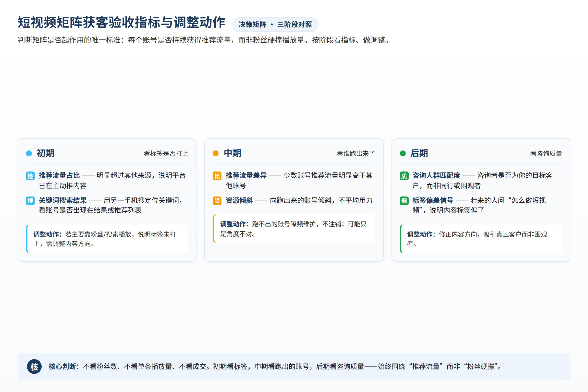Click the green dot beside 后期
The width and height of the screenshot is (588, 392).
(403, 153)
